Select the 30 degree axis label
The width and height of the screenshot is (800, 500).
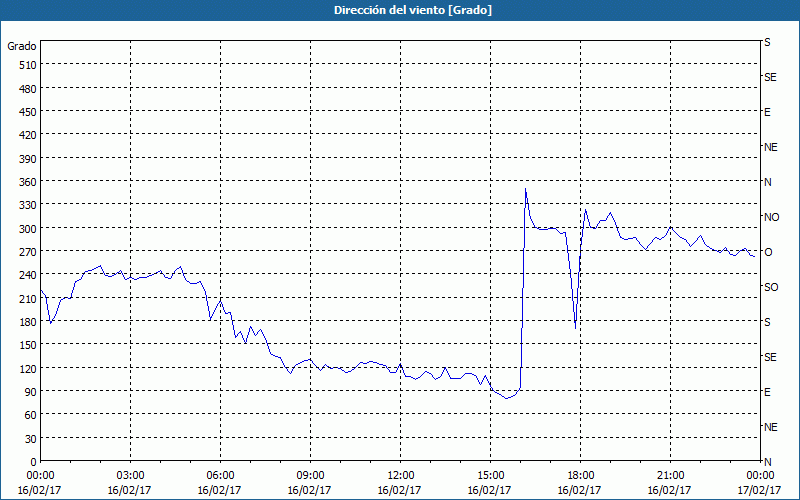(x=31, y=438)
